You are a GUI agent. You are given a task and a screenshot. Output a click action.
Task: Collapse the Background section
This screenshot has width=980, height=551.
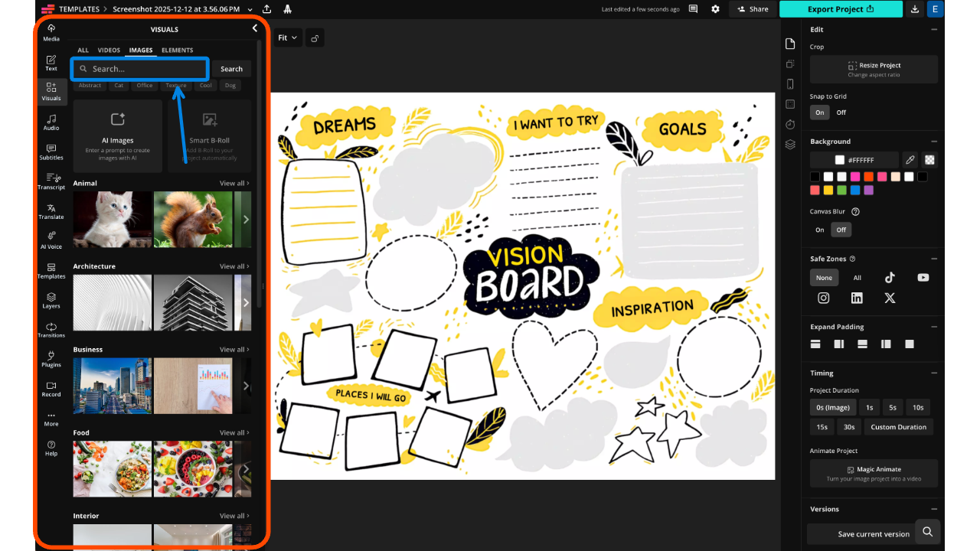coord(934,142)
